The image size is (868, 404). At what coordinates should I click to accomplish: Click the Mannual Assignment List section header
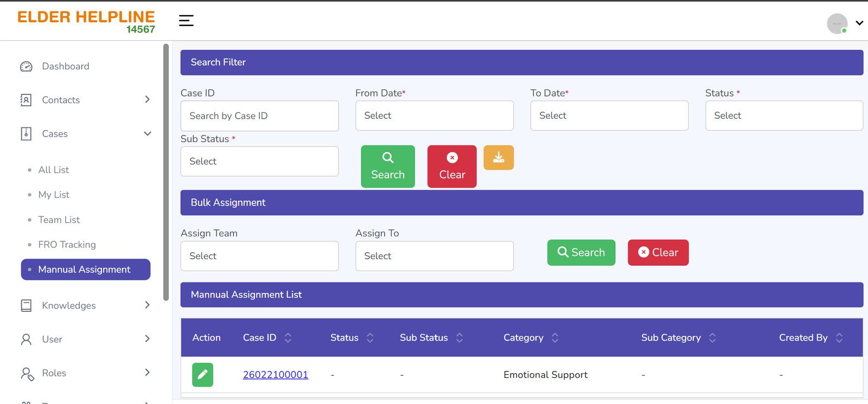click(522, 294)
